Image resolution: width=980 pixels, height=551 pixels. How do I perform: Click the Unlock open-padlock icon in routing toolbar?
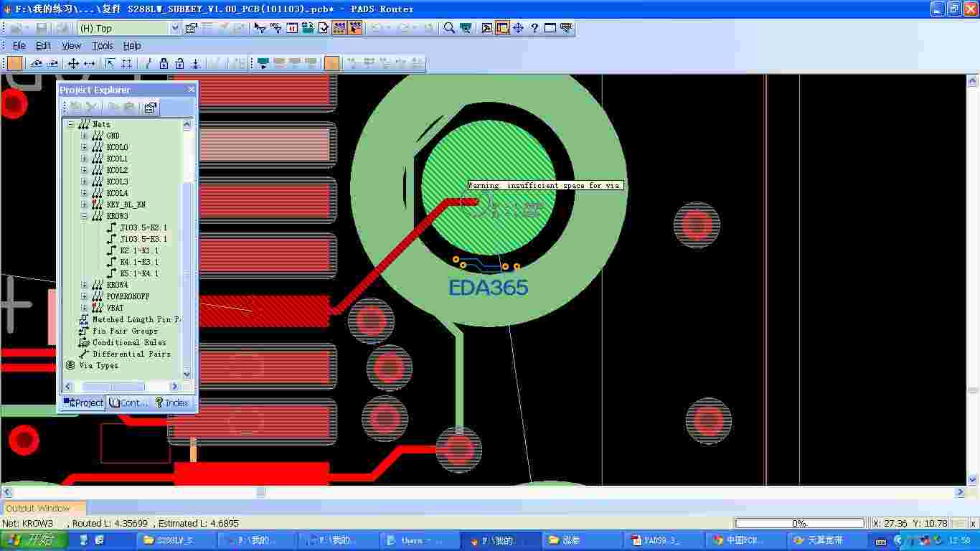[179, 63]
